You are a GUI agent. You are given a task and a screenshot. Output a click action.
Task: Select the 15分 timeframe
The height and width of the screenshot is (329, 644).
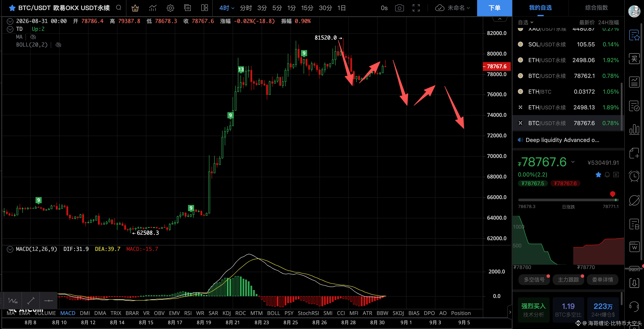tap(307, 8)
